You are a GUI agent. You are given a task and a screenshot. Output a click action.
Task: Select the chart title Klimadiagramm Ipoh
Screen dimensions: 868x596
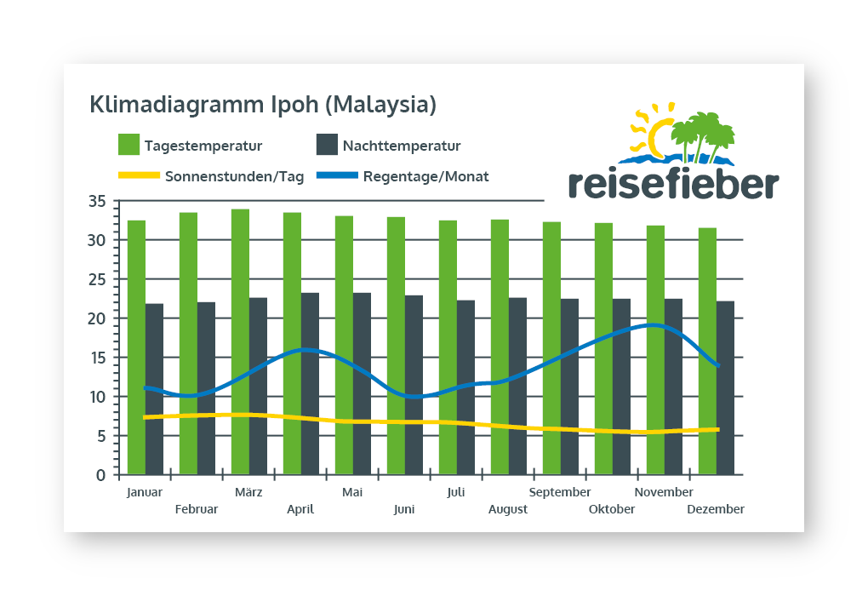click(263, 105)
